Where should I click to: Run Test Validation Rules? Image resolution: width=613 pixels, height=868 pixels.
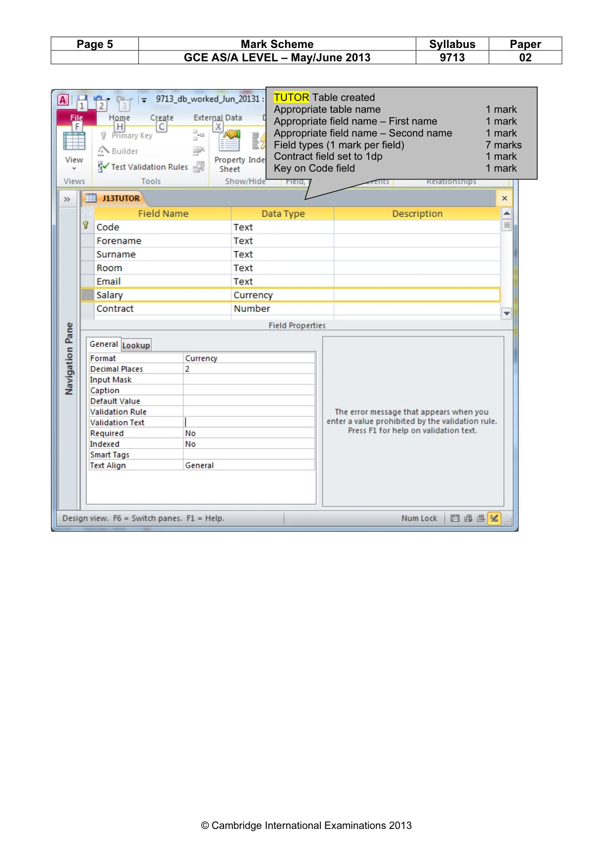(x=143, y=167)
